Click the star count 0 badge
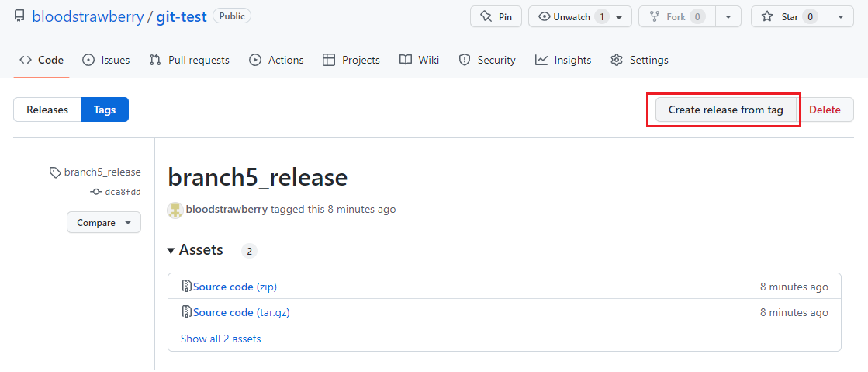The image size is (868, 372). (810, 16)
